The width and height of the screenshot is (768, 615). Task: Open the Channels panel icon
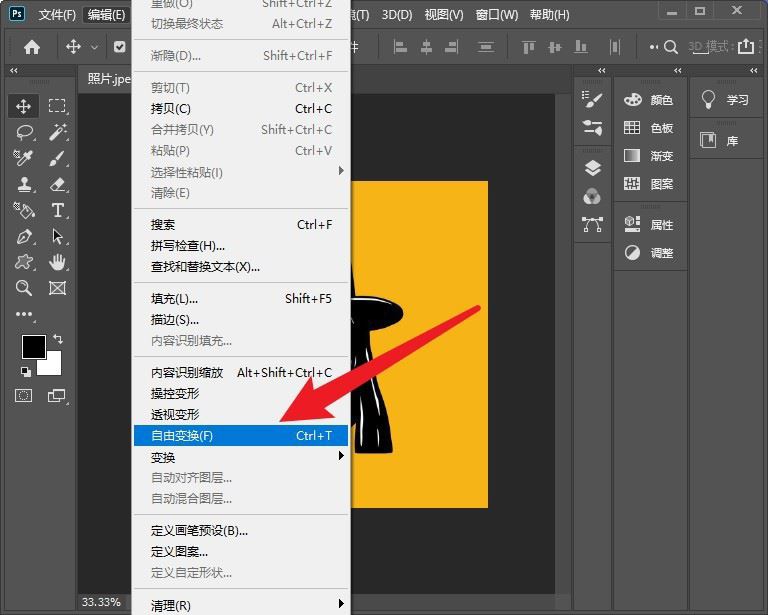(592, 197)
